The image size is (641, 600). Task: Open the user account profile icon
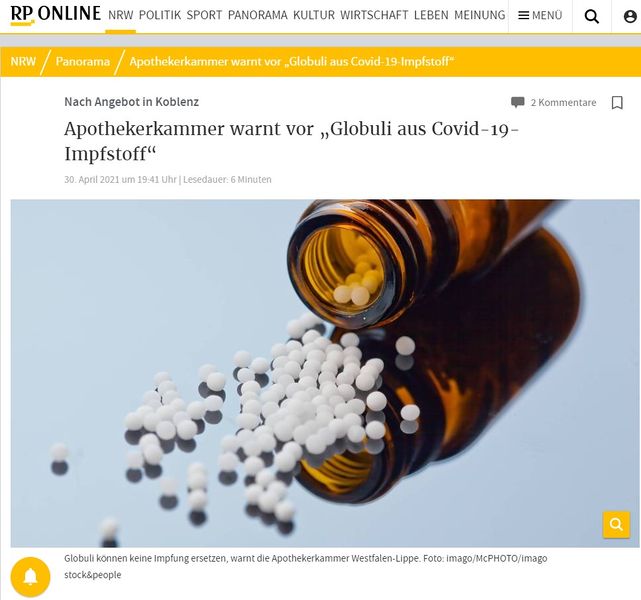(x=630, y=16)
